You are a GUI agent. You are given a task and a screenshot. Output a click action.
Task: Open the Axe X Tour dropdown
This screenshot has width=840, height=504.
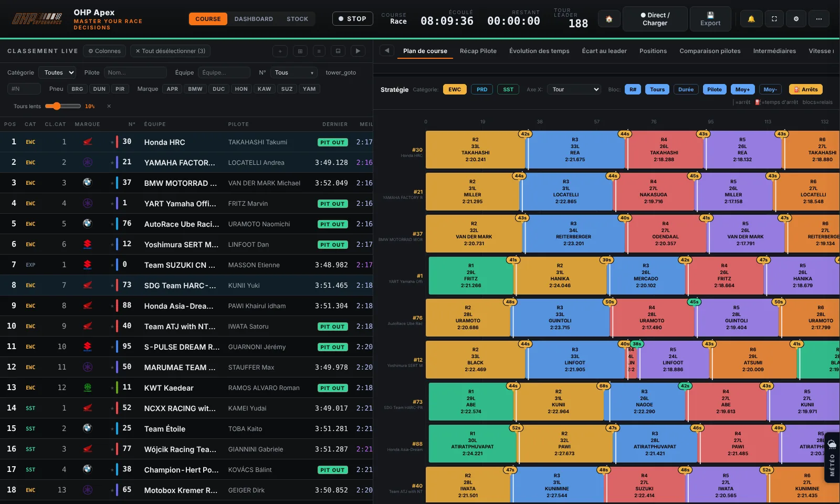coord(574,89)
